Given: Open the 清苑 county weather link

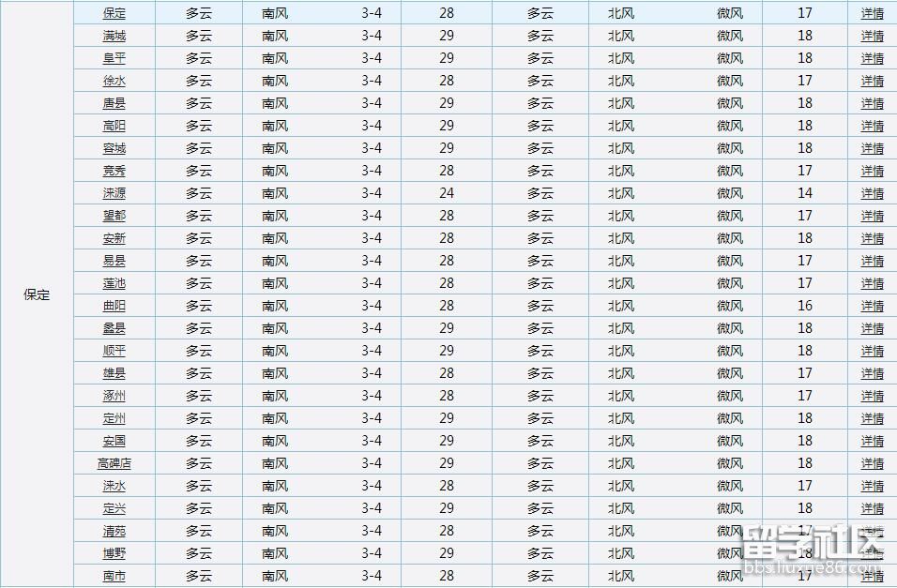Looking at the screenshot, I should click(x=113, y=531).
